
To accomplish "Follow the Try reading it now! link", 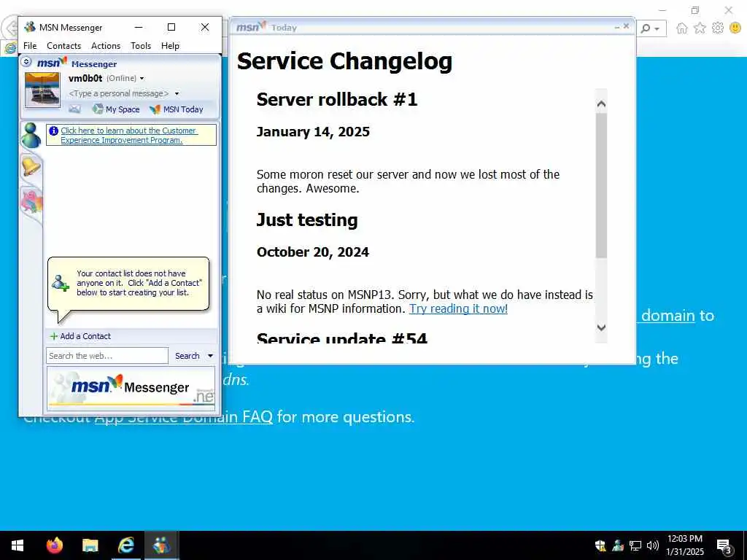I will coord(458,308).
